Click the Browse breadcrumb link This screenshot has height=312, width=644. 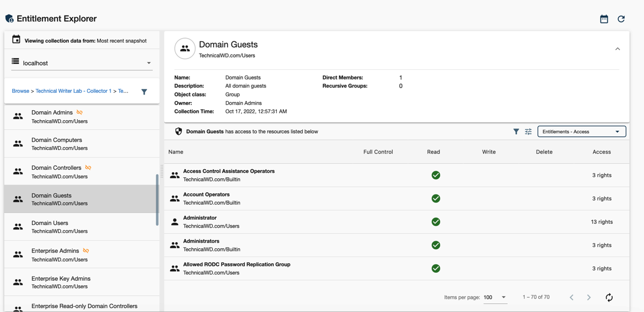pyautogui.click(x=20, y=91)
